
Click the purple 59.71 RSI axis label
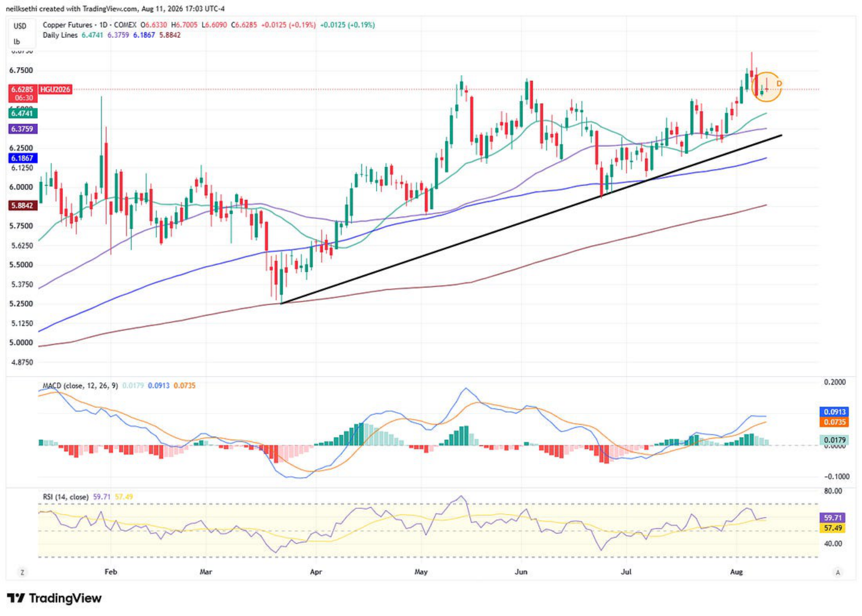click(x=833, y=518)
